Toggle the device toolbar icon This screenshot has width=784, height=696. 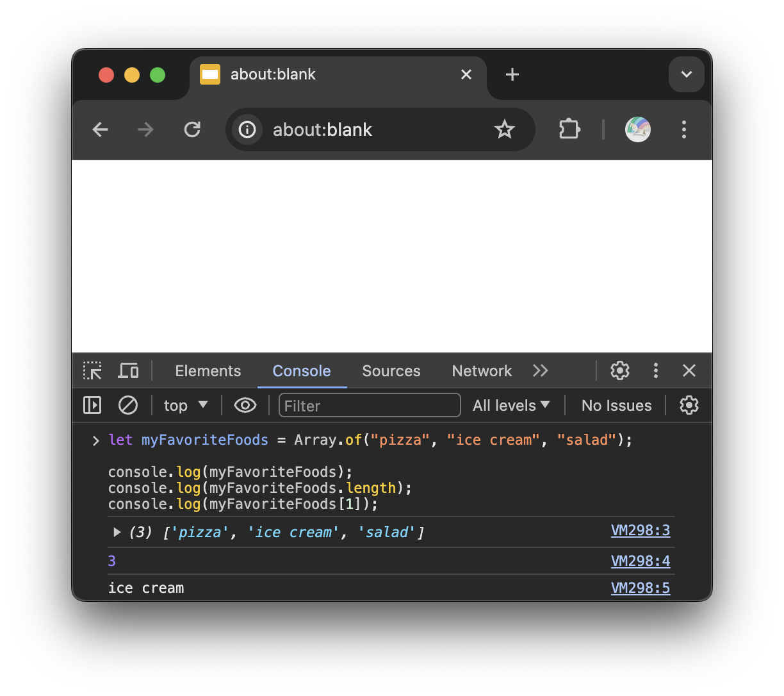pyautogui.click(x=129, y=370)
